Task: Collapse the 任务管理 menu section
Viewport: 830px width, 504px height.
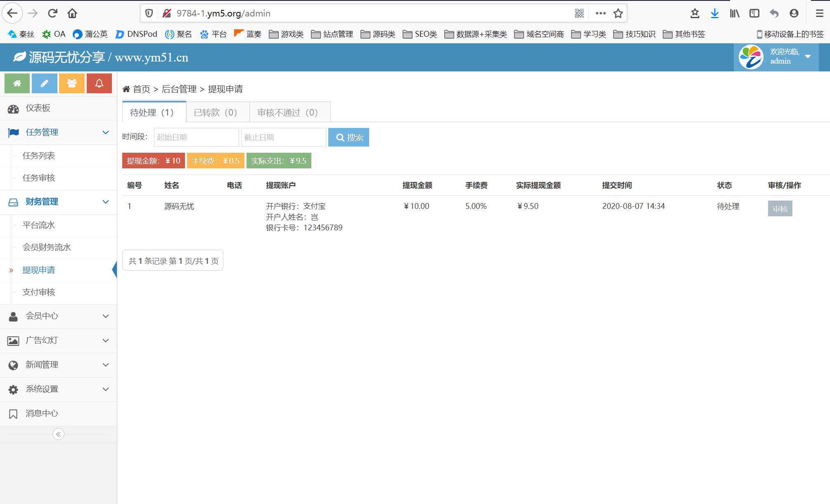Action: [58, 133]
